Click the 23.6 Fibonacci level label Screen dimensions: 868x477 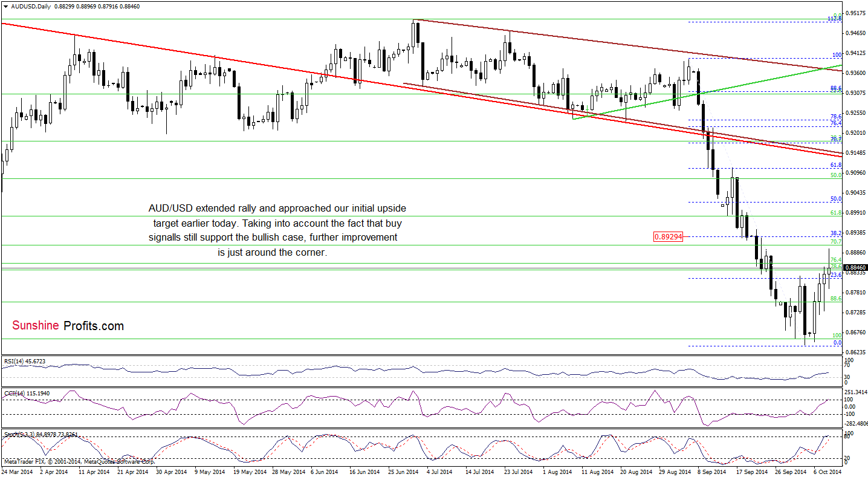837,274
